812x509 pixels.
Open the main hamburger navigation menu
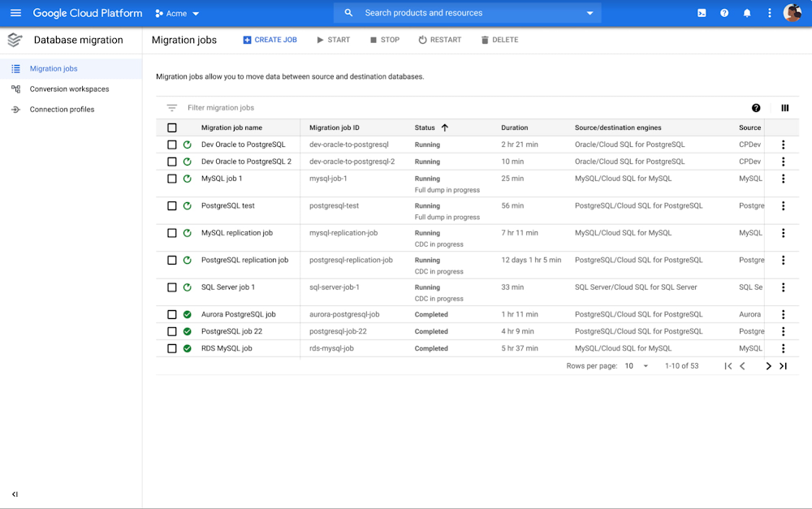click(x=16, y=13)
